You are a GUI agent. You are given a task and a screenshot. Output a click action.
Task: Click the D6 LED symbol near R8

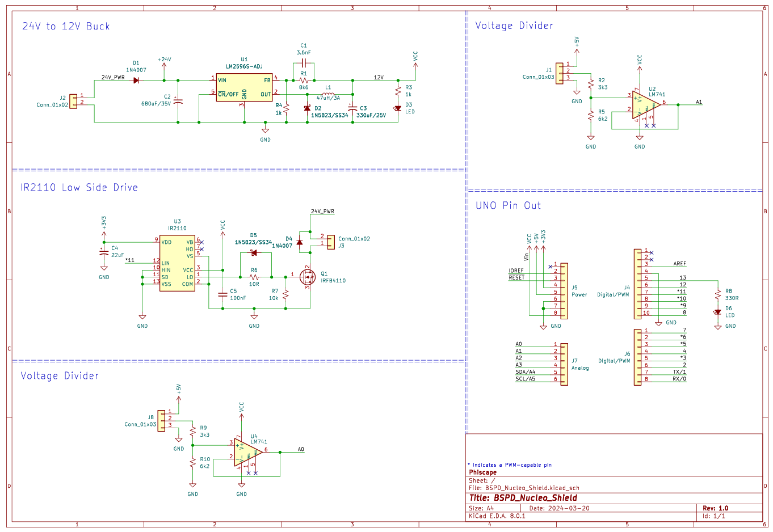click(718, 312)
